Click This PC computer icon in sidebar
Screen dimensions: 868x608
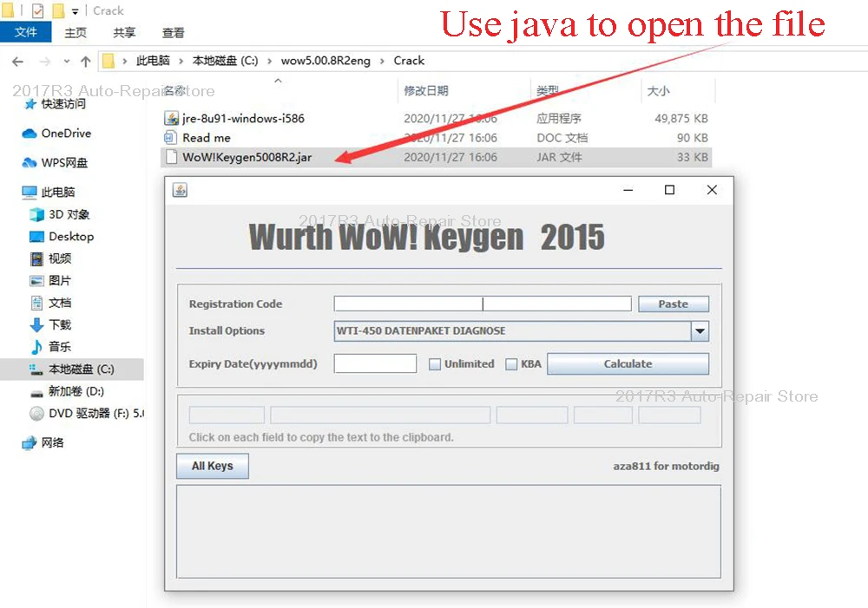[x=30, y=192]
